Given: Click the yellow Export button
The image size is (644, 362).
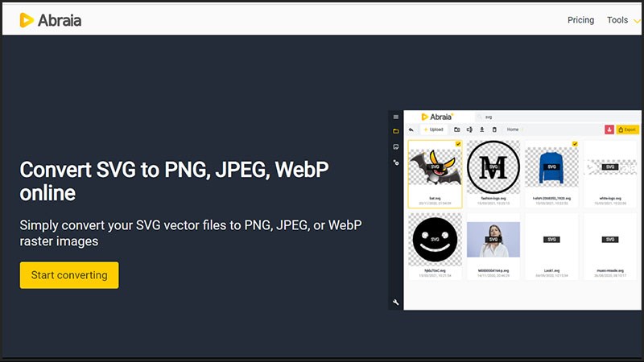Looking at the screenshot, I should tap(627, 130).
